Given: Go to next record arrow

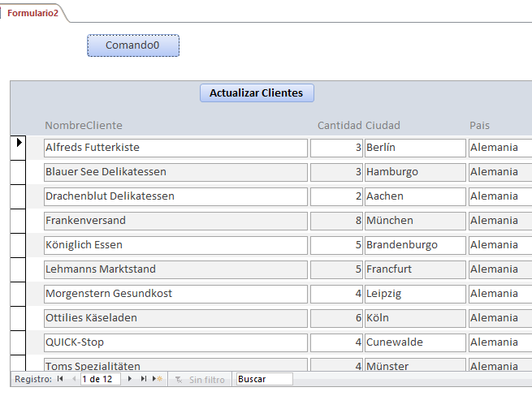Looking at the screenshot, I should 130,379.
